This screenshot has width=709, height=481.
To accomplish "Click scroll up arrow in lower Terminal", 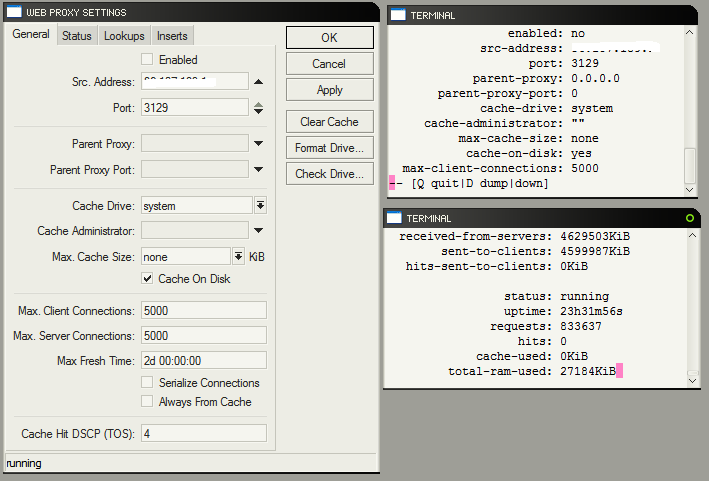I will [692, 235].
